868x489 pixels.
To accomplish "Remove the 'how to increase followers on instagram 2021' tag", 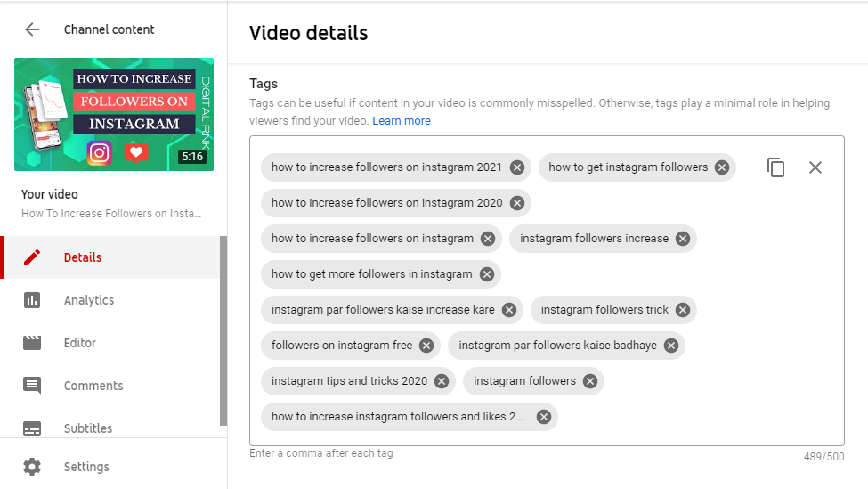I will [517, 167].
